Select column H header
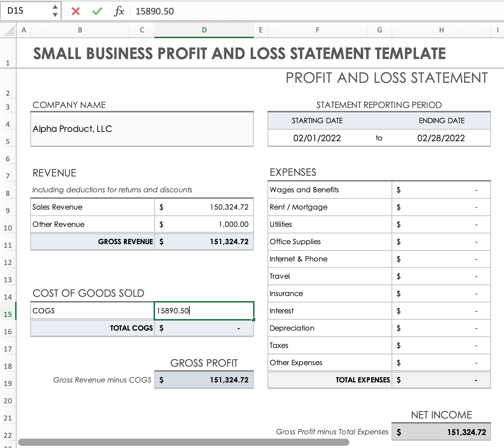 441,30
